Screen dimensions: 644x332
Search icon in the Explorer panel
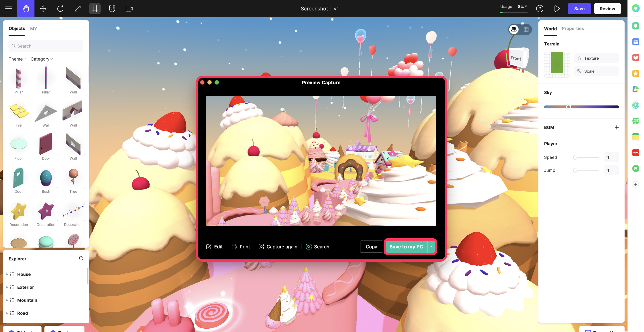81,258
